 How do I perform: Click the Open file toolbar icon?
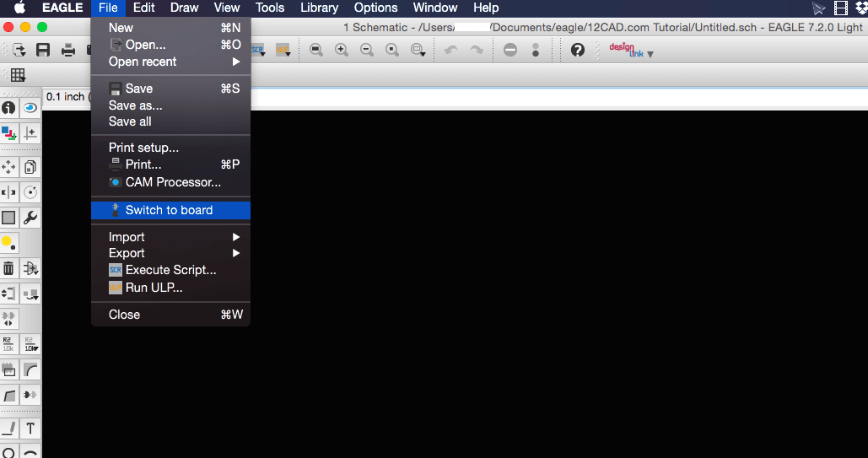[x=19, y=50]
